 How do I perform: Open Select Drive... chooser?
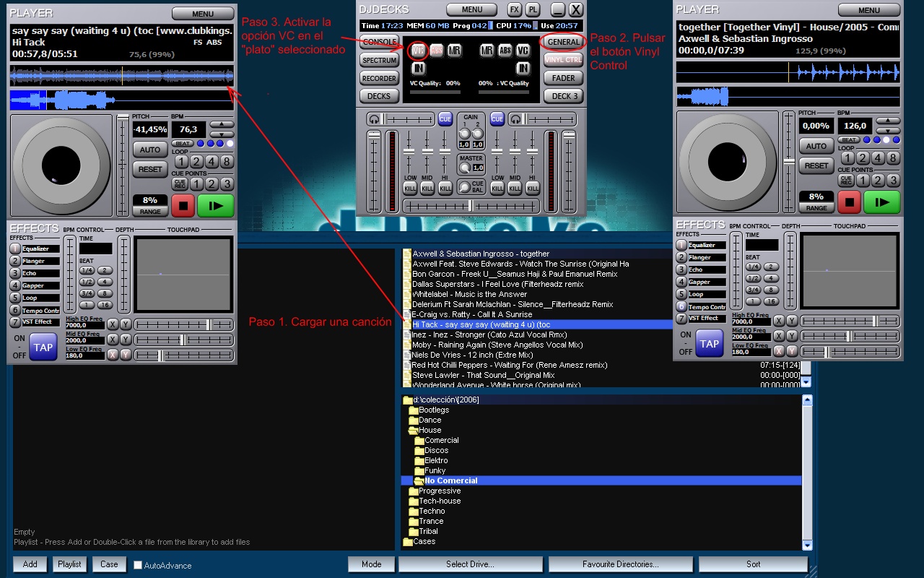click(x=470, y=564)
